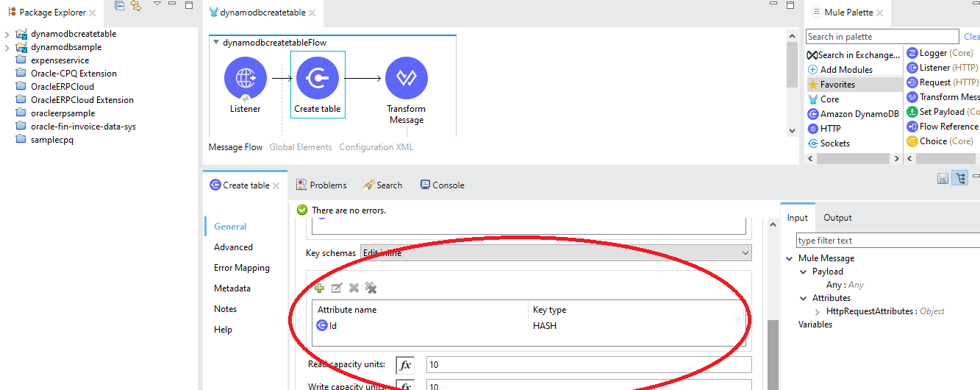
Task: Select the Id row in key schema table
Action: [x=529, y=326]
